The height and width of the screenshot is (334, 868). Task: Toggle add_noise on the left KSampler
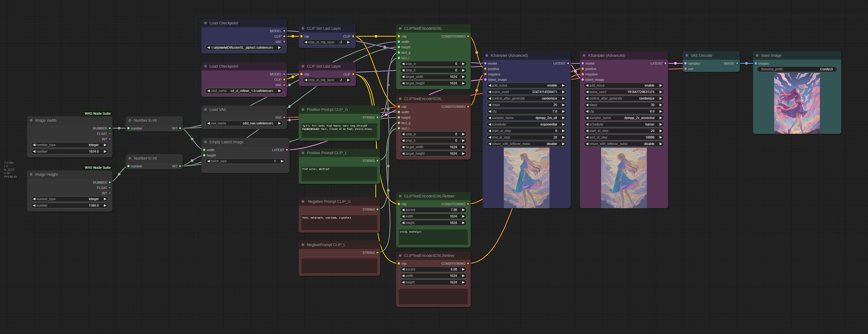[526, 86]
